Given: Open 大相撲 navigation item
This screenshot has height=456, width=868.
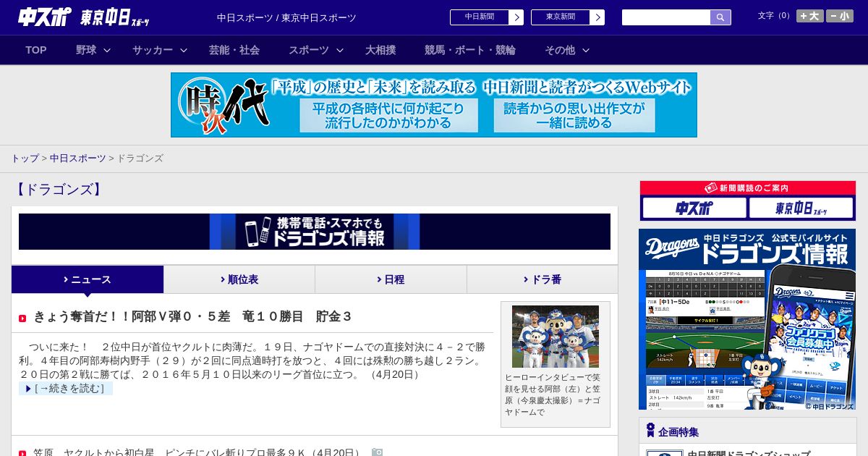Looking at the screenshot, I should point(380,50).
